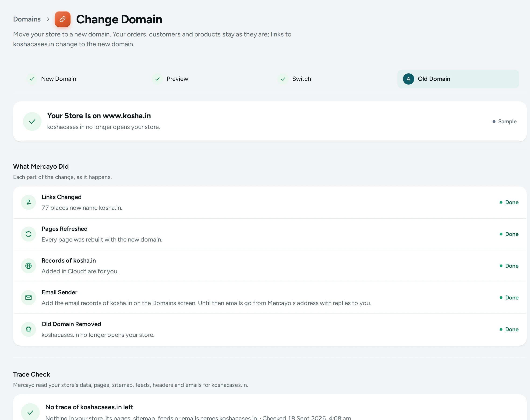The width and height of the screenshot is (530, 420).
Task: Click the Switch step checkmark icon
Action: [283, 79]
